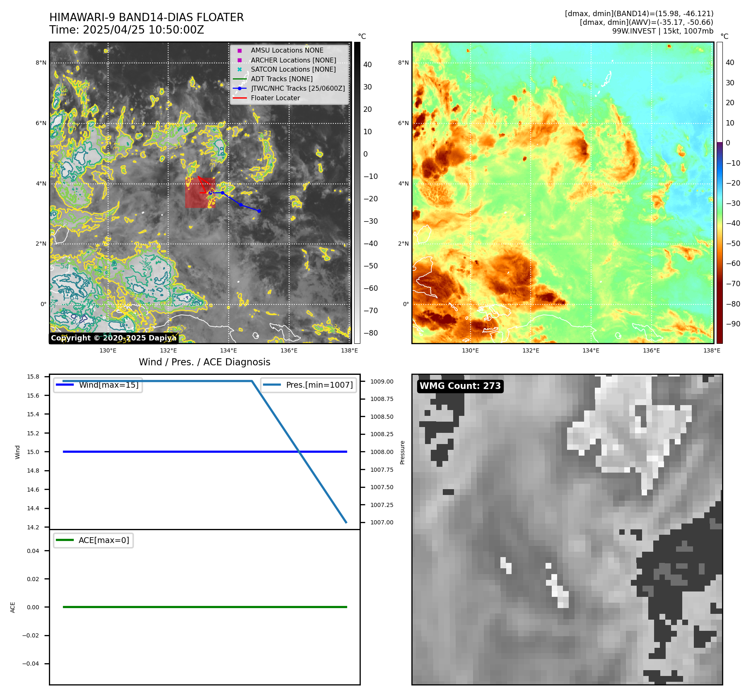Screen dimensions: 751x700
Task: Click the Wind axis label
Action: [17, 452]
